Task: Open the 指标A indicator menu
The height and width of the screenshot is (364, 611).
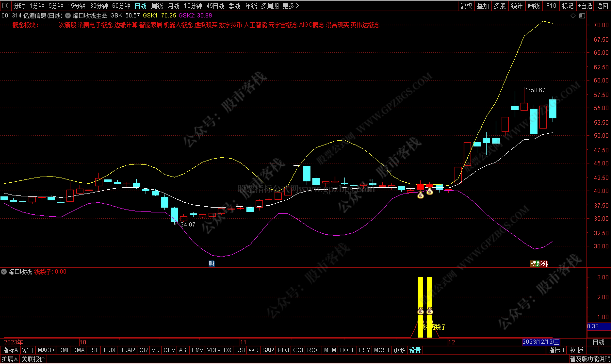Action: pos(10,350)
